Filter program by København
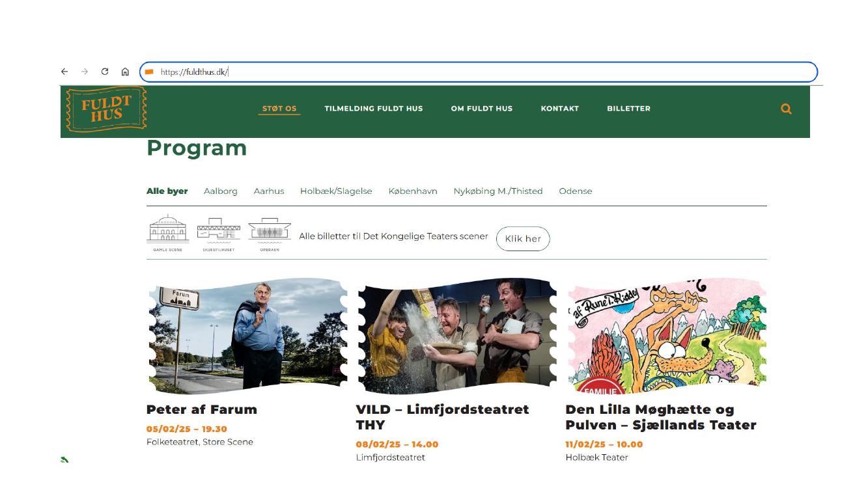The height and width of the screenshot is (488, 868). (413, 191)
